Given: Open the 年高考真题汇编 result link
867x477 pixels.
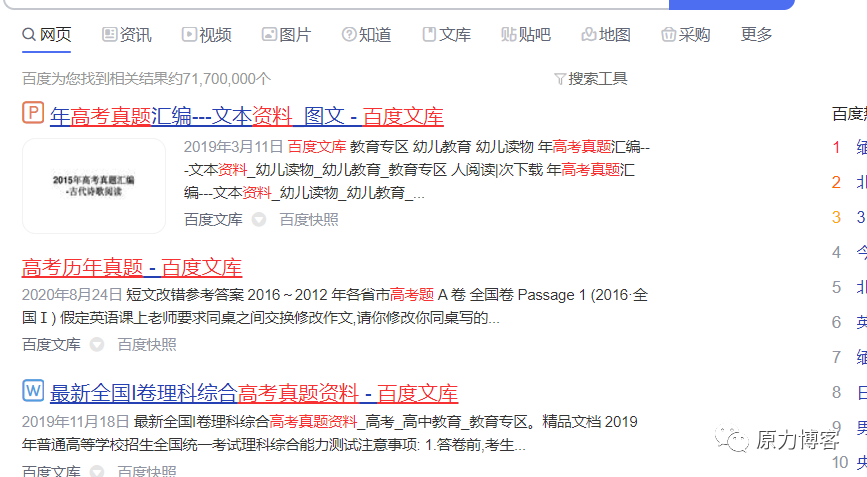Looking at the screenshot, I should click(x=247, y=117).
